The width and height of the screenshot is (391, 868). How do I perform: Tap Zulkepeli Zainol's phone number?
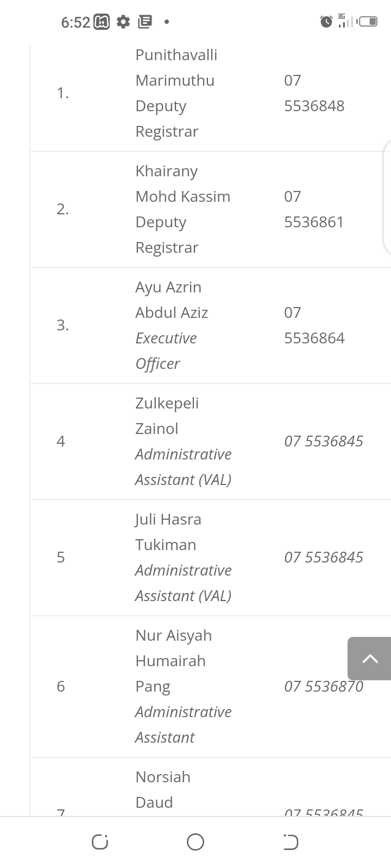(x=323, y=441)
